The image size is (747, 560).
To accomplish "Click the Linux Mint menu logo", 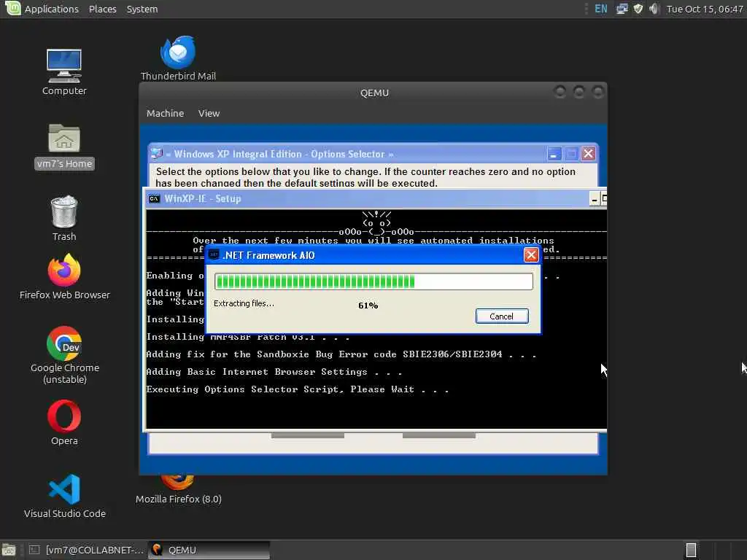I will pyautogui.click(x=12, y=8).
